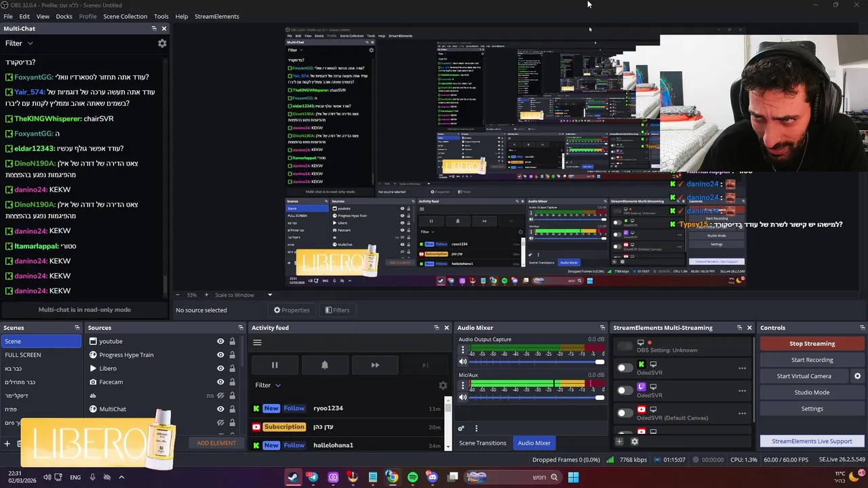
Task: Select the FULL SCREEN scene
Action: (x=41, y=355)
